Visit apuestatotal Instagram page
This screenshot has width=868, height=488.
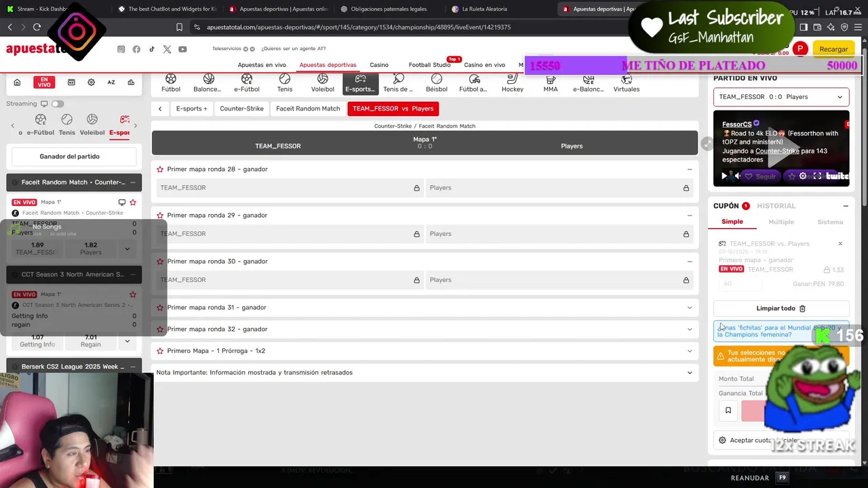(x=121, y=49)
